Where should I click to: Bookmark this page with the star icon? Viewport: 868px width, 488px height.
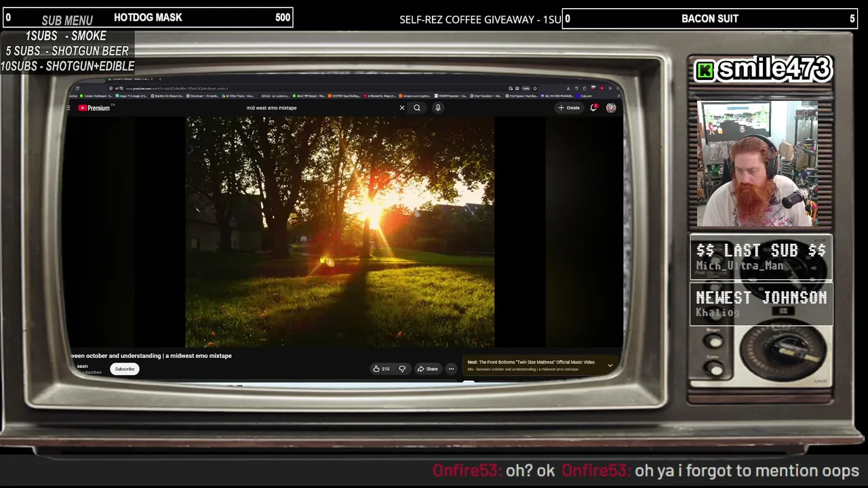pos(535,88)
